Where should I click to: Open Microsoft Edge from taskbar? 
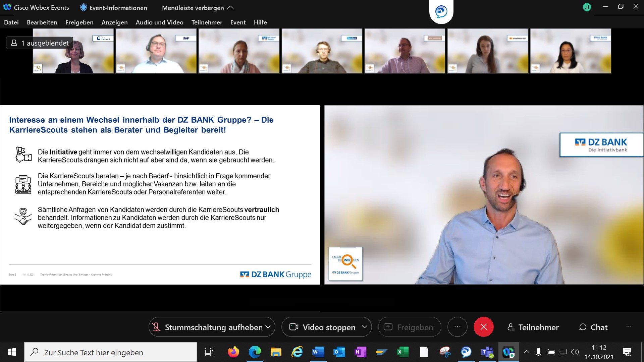click(x=255, y=352)
